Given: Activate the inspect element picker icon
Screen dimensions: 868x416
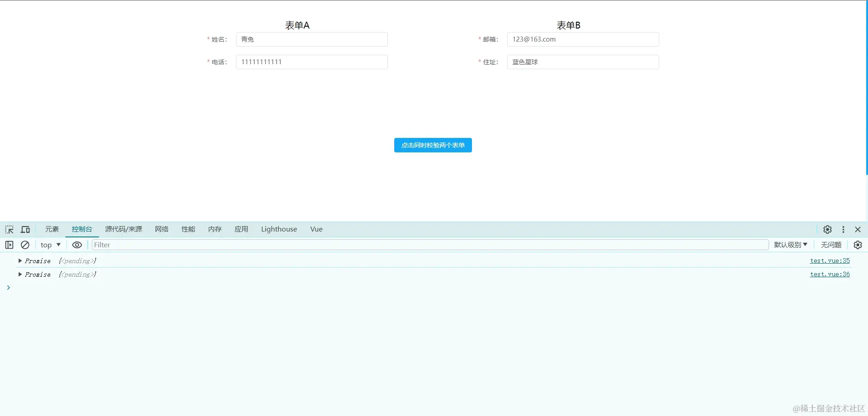Looking at the screenshot, I should (x=9, y=229).
